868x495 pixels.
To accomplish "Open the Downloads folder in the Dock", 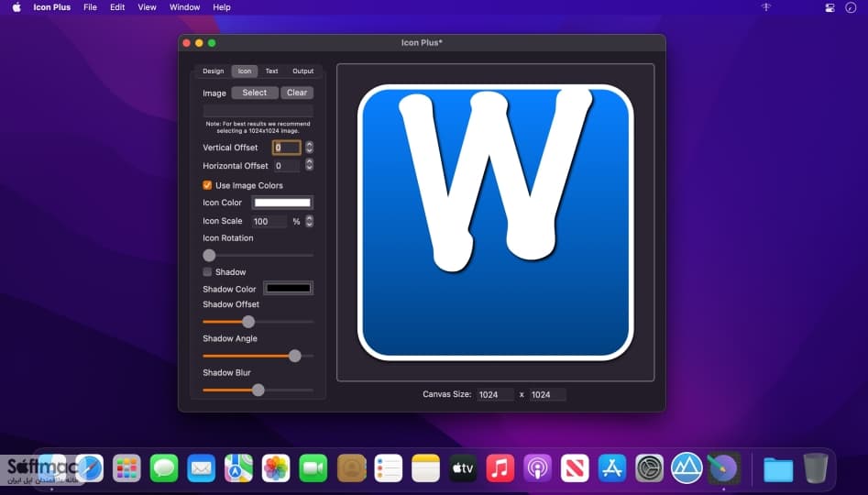I will (778, 469).
